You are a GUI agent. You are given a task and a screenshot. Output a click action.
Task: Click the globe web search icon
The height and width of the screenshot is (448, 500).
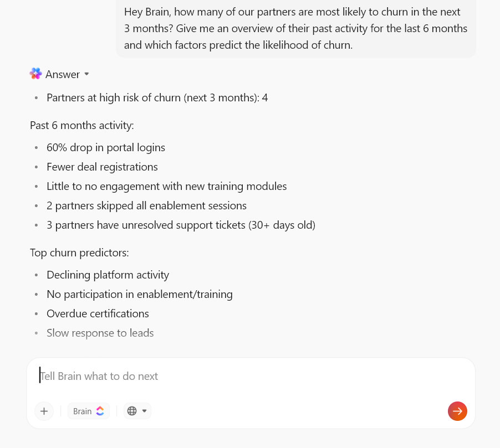(x=132, y=411)
